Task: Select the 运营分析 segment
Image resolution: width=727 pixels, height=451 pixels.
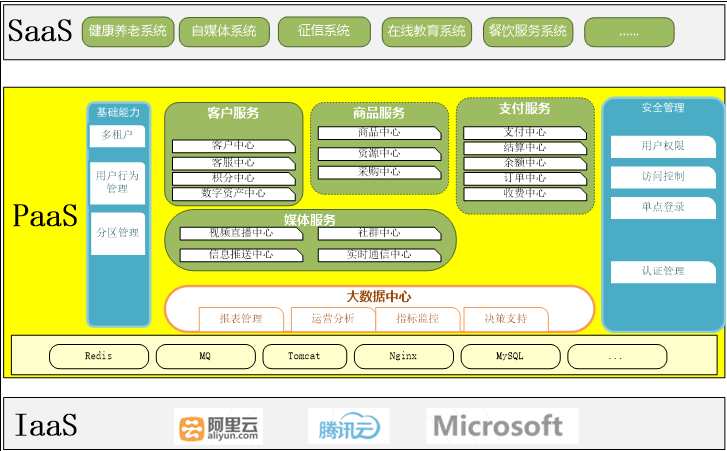Action: (x=332, y=319)
